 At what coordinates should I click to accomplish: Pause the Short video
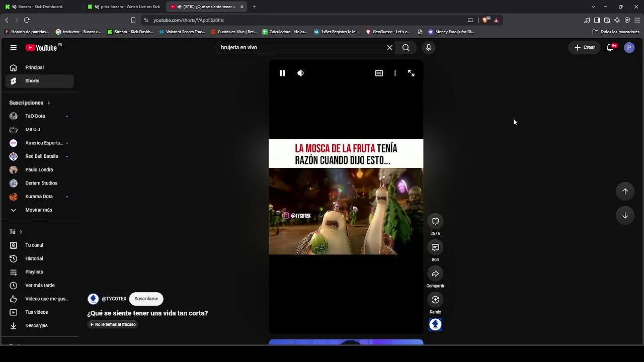pos(282,73)
